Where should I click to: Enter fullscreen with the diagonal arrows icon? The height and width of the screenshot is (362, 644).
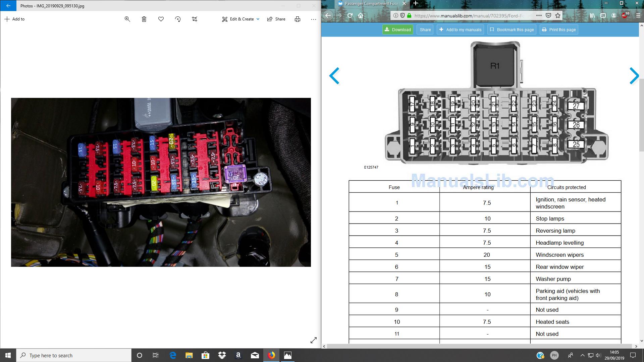pyautogui.click(x=314, y=340)
